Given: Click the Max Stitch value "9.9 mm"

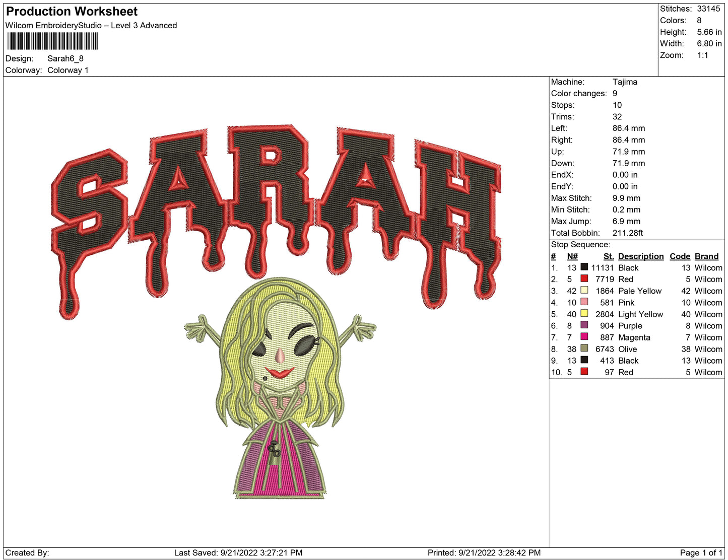Looking at the screenshot, I should tap(627, 198).
